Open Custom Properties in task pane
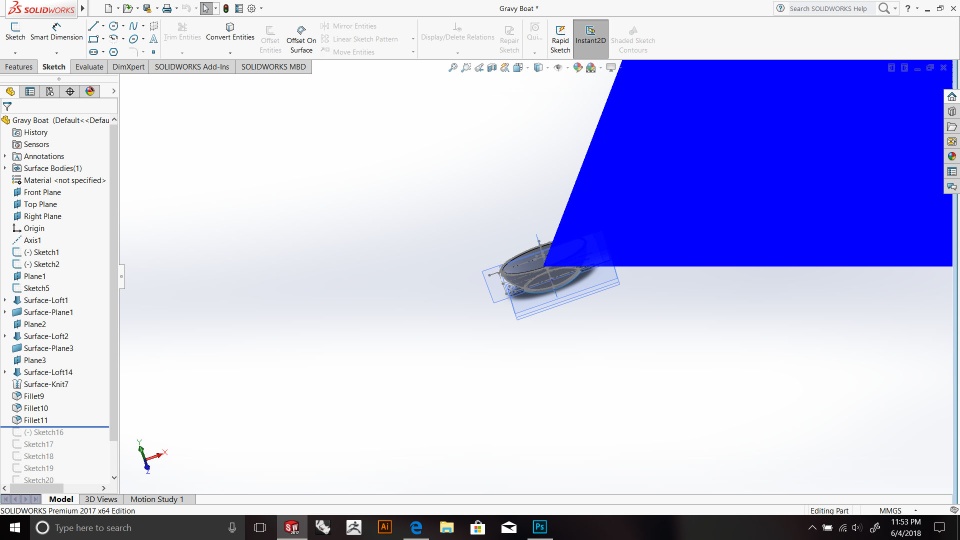Screen dimensions: 960x540 tap(951, 171)
